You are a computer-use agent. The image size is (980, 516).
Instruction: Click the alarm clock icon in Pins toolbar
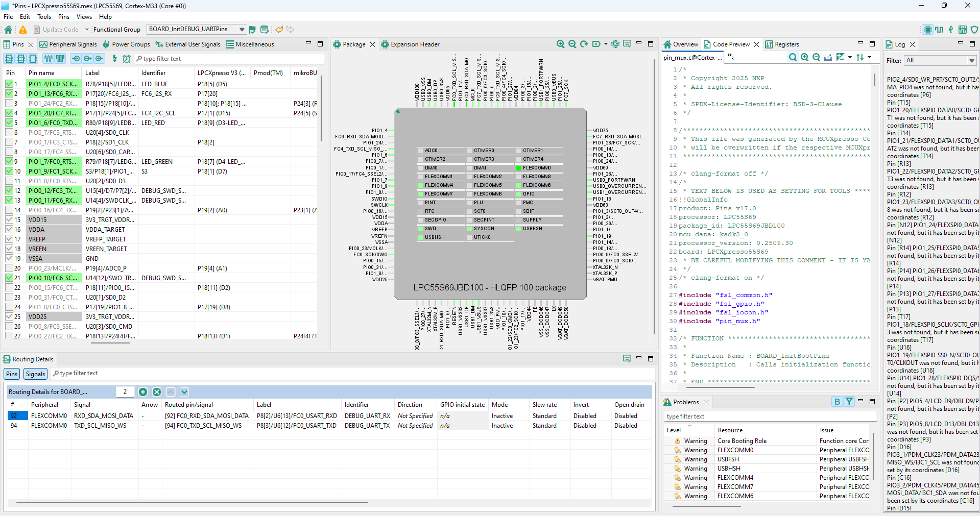click(127, 59)
